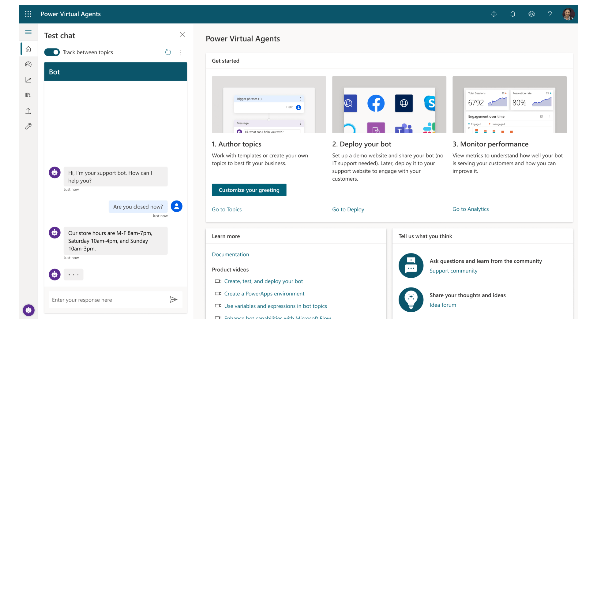Collapse the sidebar using hamburger icon
Screen dimensions: 600x600
tap(28, 32)
